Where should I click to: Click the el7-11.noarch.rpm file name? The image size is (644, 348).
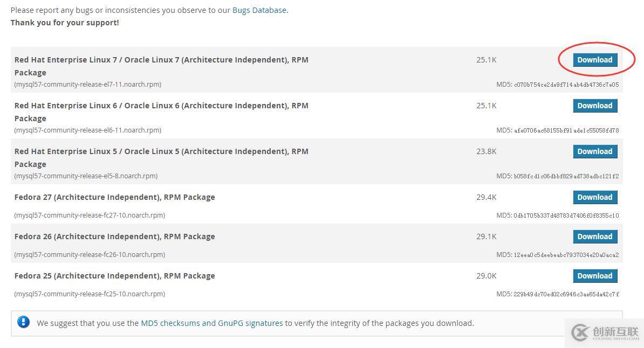[x=88, y=85]
